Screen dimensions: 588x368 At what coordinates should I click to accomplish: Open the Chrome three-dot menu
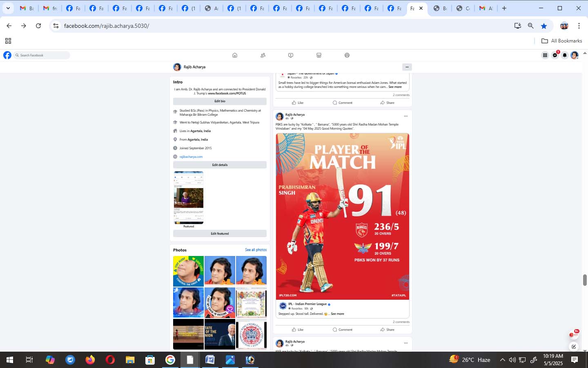(579, 26)
